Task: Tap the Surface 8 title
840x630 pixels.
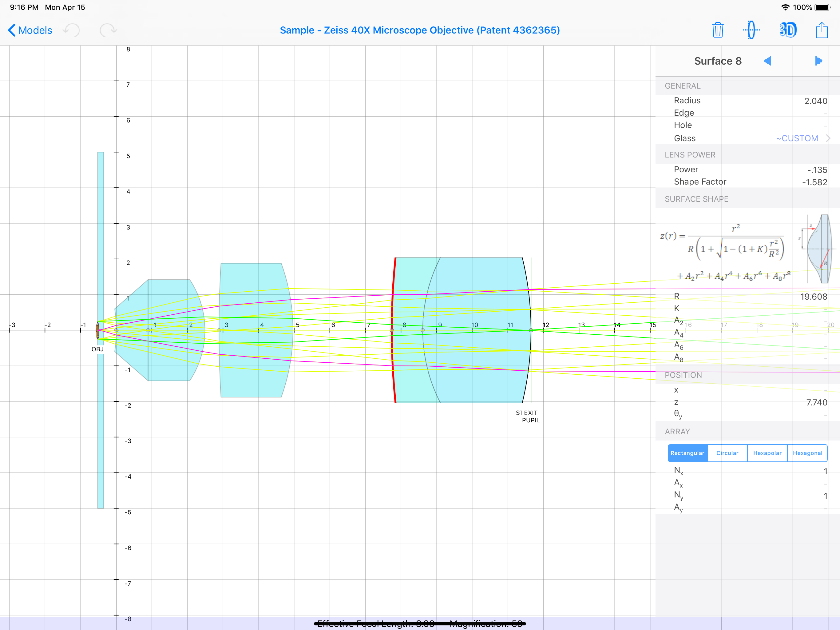Action: click(x=718, y=61)
